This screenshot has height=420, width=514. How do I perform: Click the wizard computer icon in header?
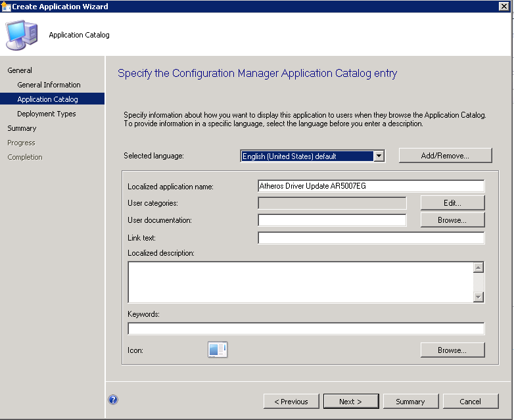[22, 35]
